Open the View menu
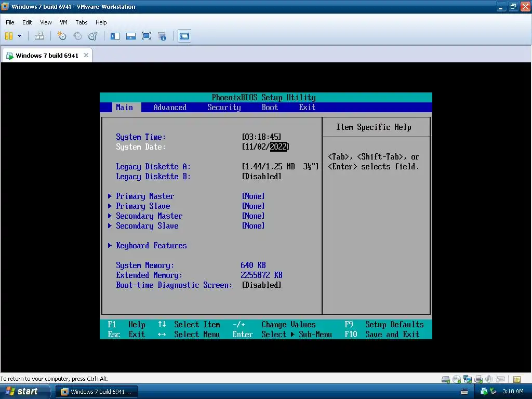This screenshot has width=532, height=399. coord(46,22)
